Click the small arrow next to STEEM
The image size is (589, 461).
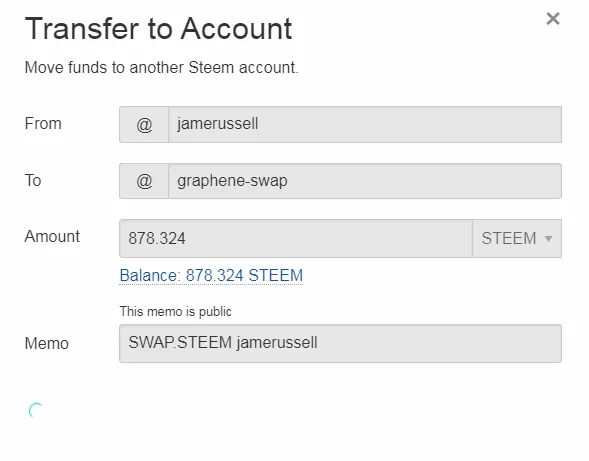(x=548, y=239)
